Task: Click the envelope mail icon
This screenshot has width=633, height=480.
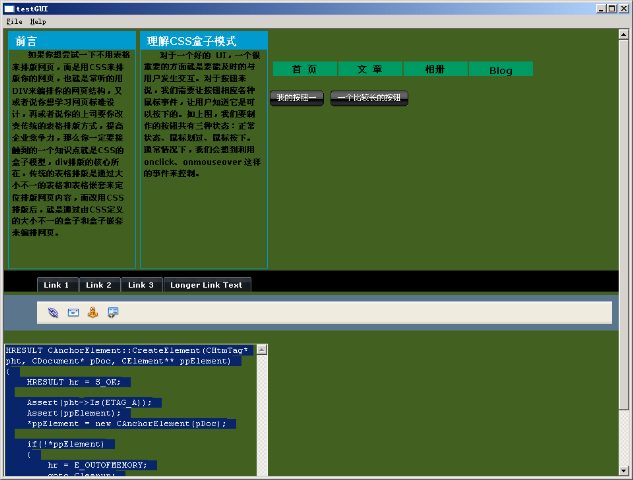Action: (x=73, y=312)
